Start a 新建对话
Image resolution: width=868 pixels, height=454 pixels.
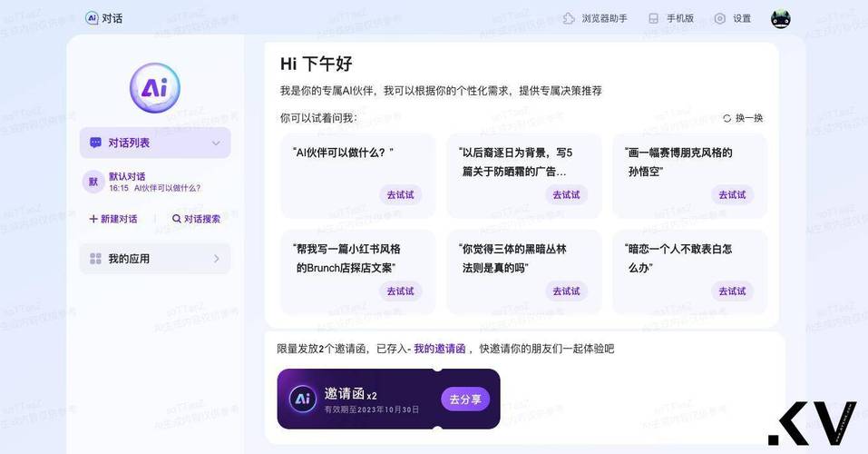point(113,219)
